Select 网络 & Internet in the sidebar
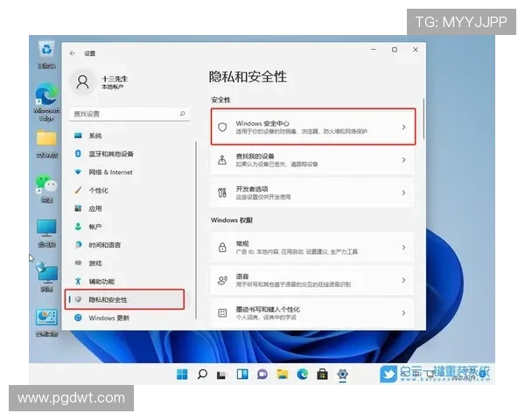525x420 pixels. pos(110,172)
